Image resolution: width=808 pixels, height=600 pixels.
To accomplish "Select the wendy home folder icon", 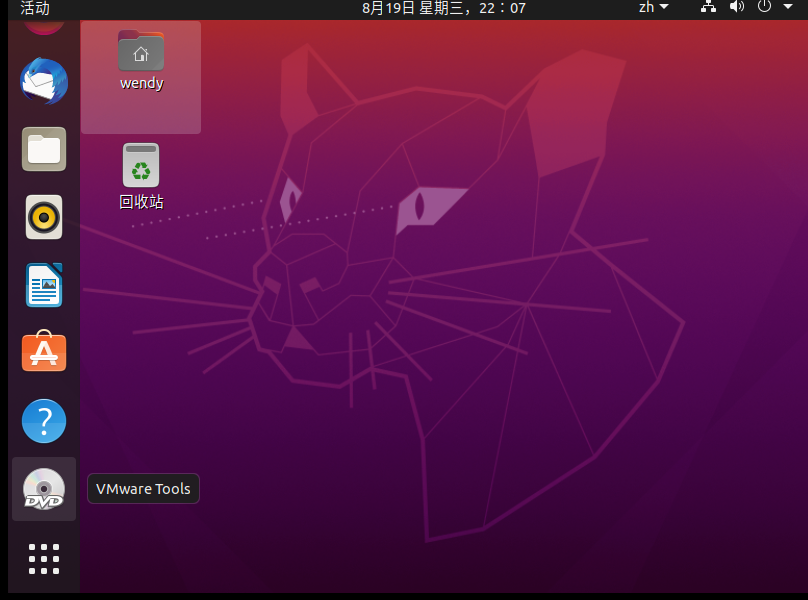I will click(141, 51).
